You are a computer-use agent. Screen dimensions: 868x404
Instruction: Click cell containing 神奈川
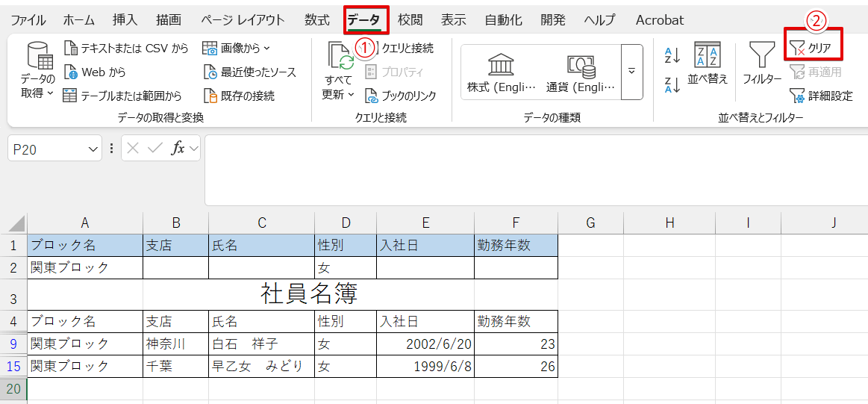(x=176, y=344)
